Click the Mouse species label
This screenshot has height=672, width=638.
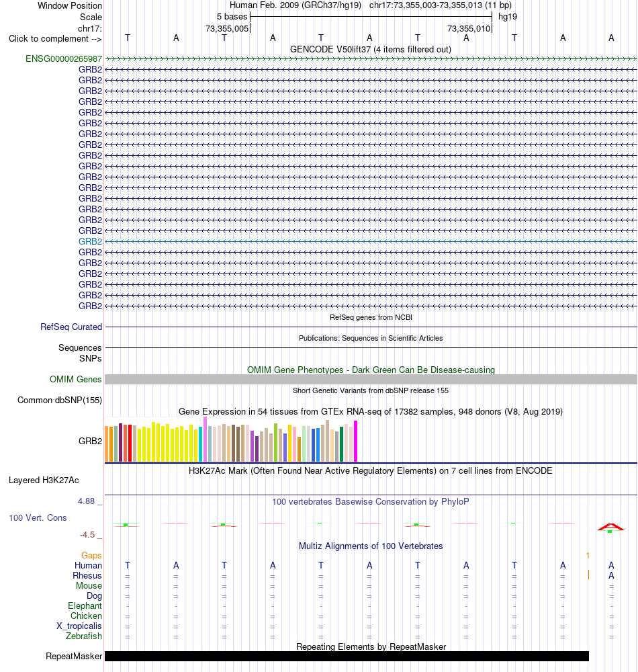(89, 585)
